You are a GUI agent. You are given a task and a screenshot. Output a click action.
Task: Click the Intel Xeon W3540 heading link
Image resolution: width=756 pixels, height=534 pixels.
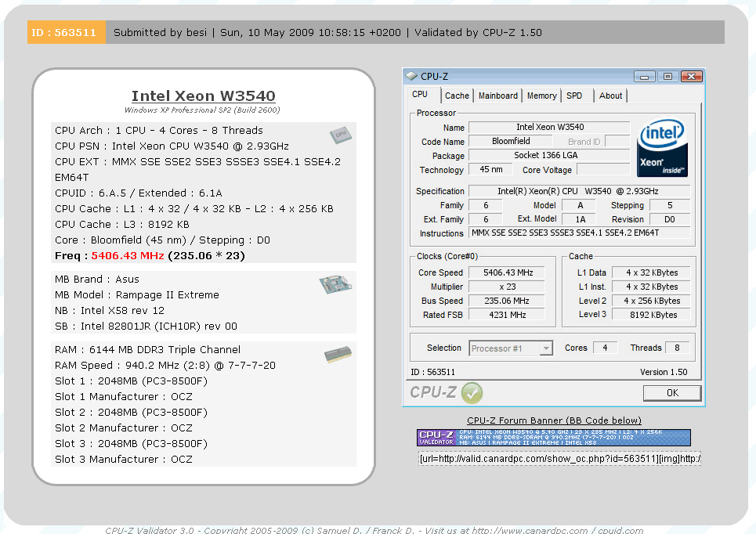(x=203, y=96)
